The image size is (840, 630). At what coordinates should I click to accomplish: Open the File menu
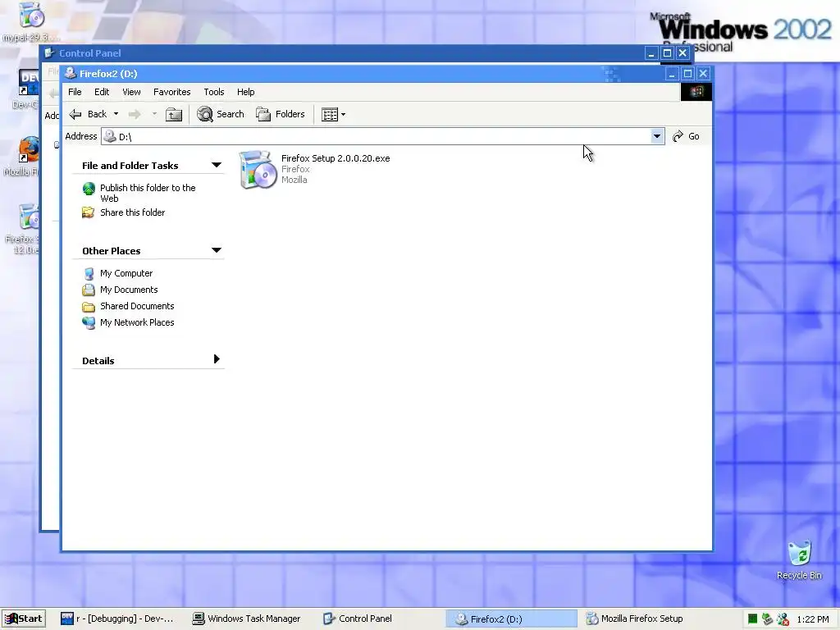click(75, 92)
